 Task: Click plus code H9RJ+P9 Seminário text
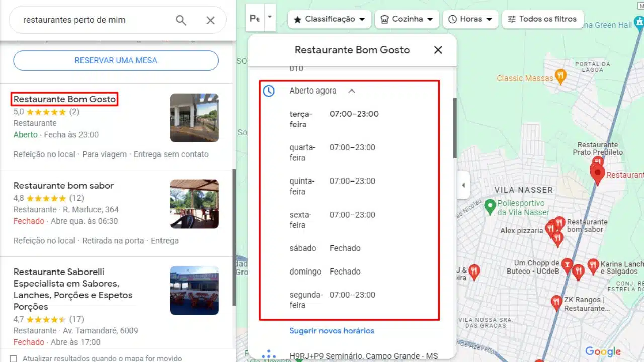(364, 356)
